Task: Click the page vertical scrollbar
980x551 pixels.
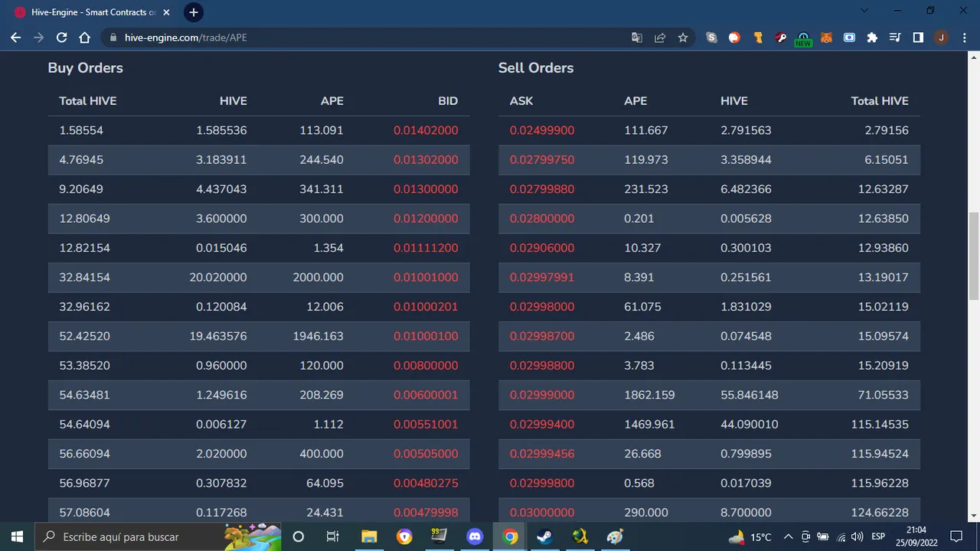Action: 974,256
